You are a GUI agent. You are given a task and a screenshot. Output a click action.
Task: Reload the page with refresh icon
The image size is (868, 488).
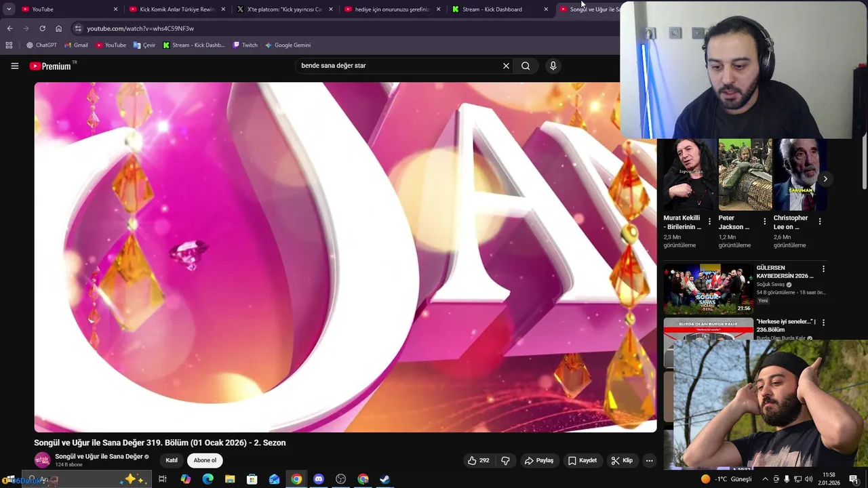tap(42, 28)
